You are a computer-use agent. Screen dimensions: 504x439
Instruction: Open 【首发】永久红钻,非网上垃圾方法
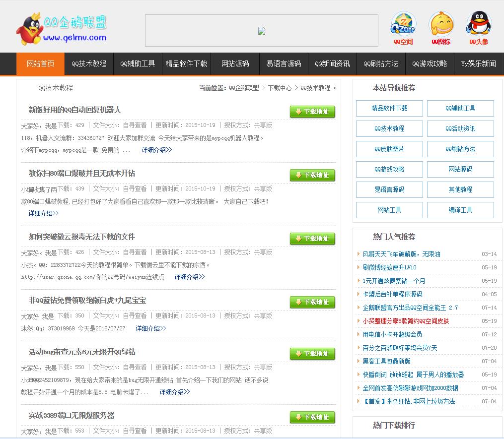click(409, 401)
